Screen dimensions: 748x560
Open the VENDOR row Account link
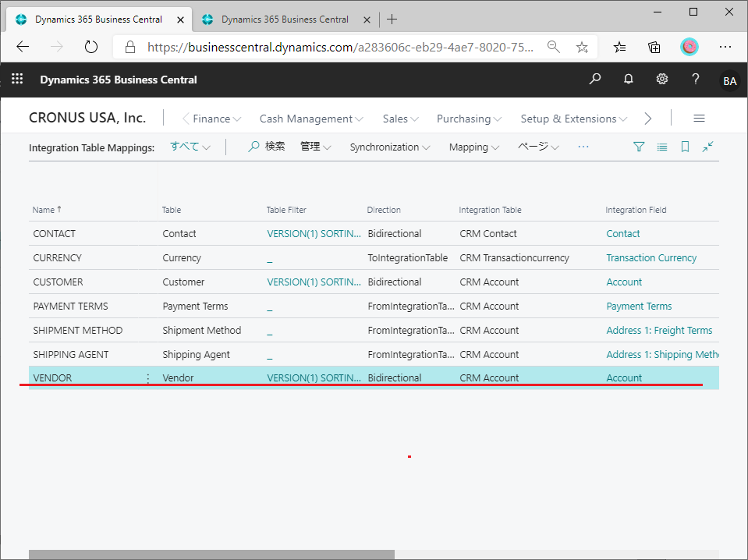[623, 377]
